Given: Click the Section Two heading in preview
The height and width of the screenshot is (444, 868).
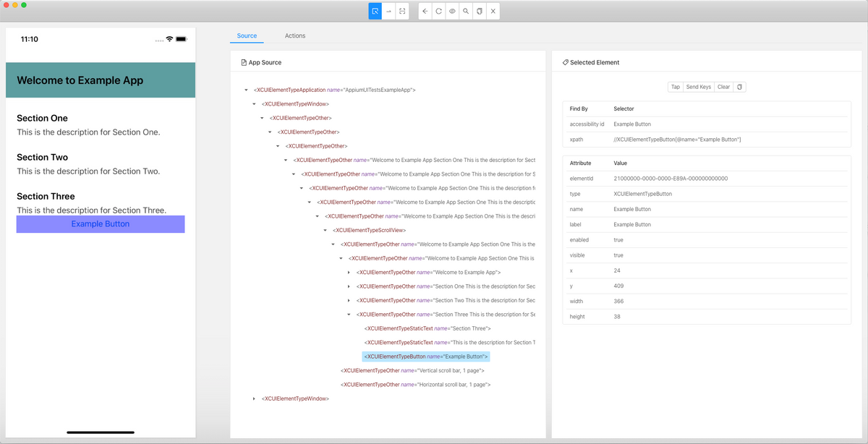Looking at the screenshot, I should tap(42, 158).
